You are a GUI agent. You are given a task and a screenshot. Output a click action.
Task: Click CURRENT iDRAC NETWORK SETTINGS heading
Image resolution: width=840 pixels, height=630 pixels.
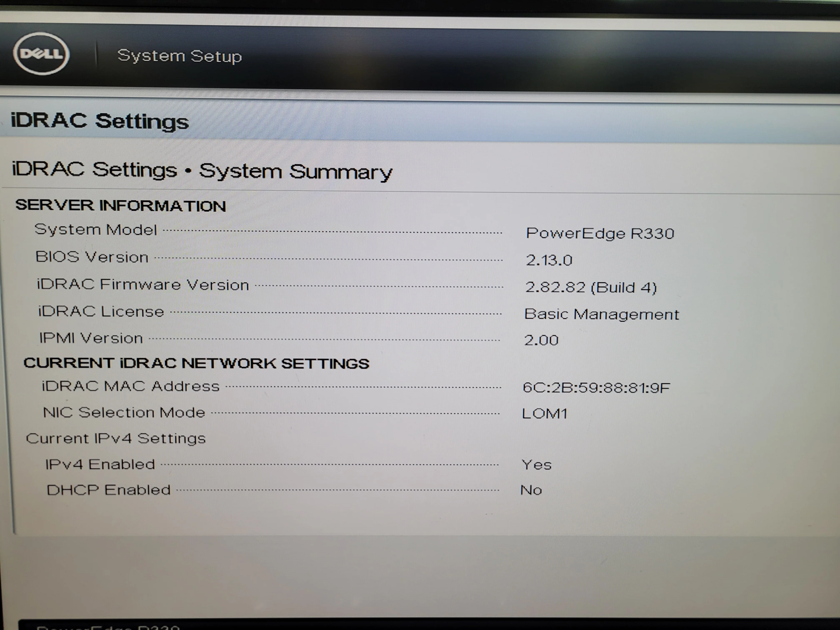[x=196, y=363]
